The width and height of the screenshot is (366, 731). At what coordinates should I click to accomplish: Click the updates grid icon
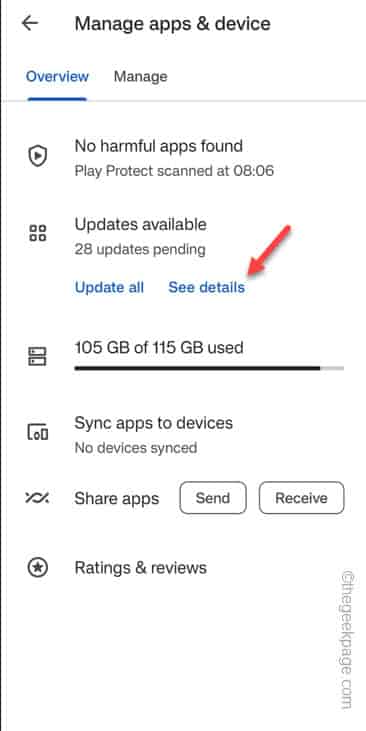coord(38,233)
